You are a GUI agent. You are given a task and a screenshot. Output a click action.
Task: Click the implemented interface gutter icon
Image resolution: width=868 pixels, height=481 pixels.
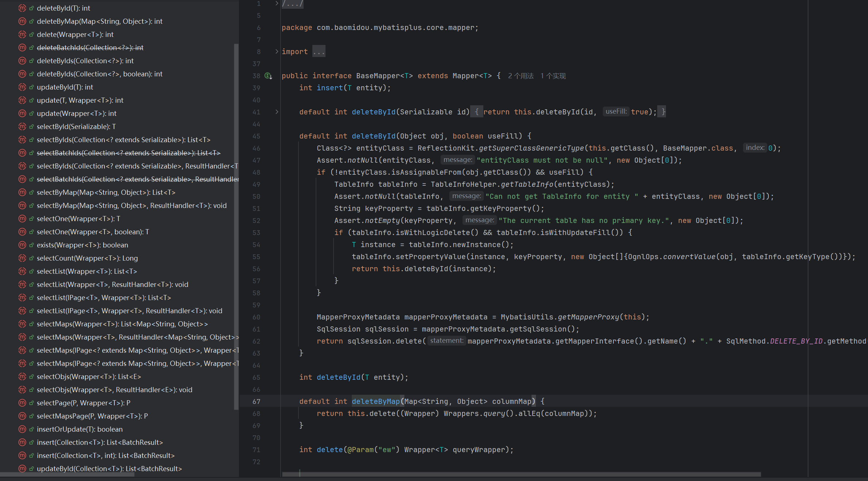tap(268, 76)
